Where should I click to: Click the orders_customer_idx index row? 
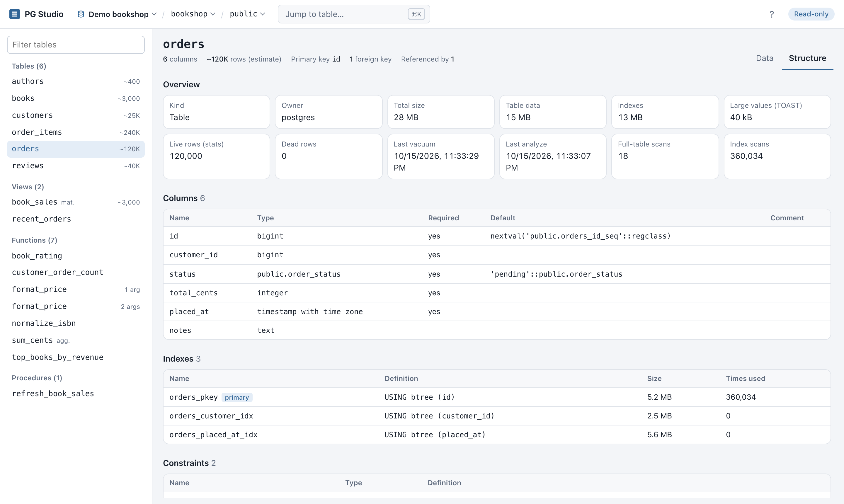pos(496,416)
